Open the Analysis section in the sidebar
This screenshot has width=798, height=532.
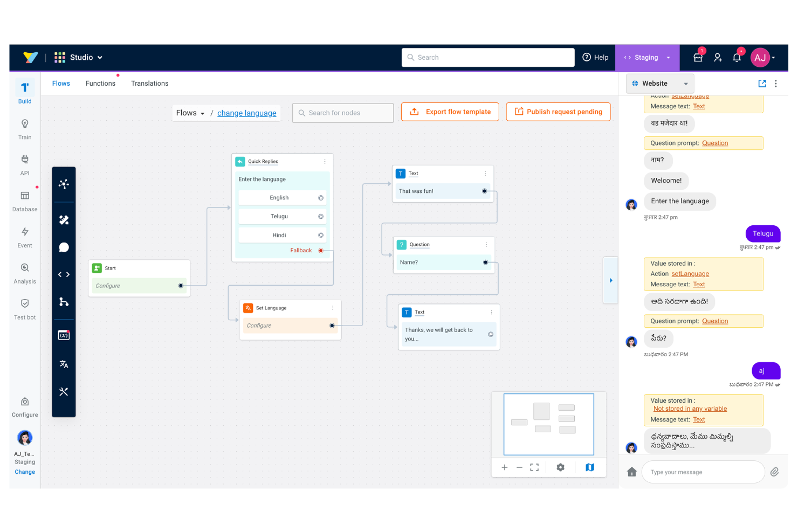(x=24, y=273)
